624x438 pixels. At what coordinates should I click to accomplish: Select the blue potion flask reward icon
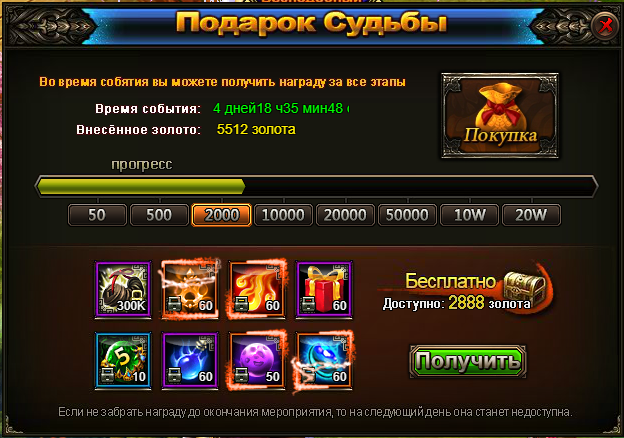(x=190, y=360)
